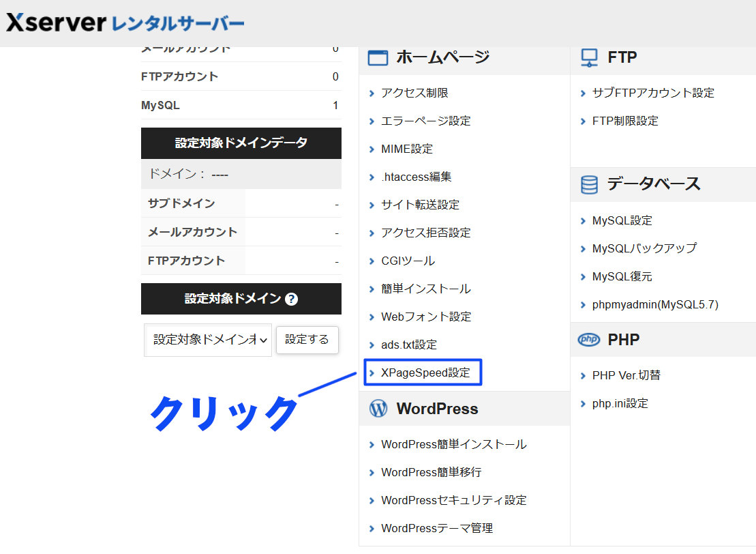The image size is (756, 554).
Task: Click レンタルサーバー text in header
Action: click(x=178, y=24)
